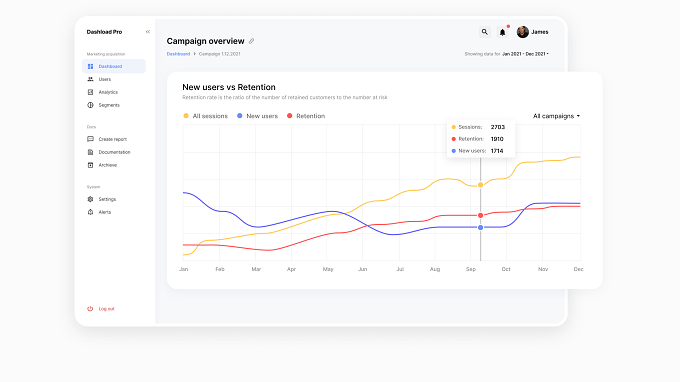
Task: Open Documentation from the sidebar
Action: click(114, 152)
